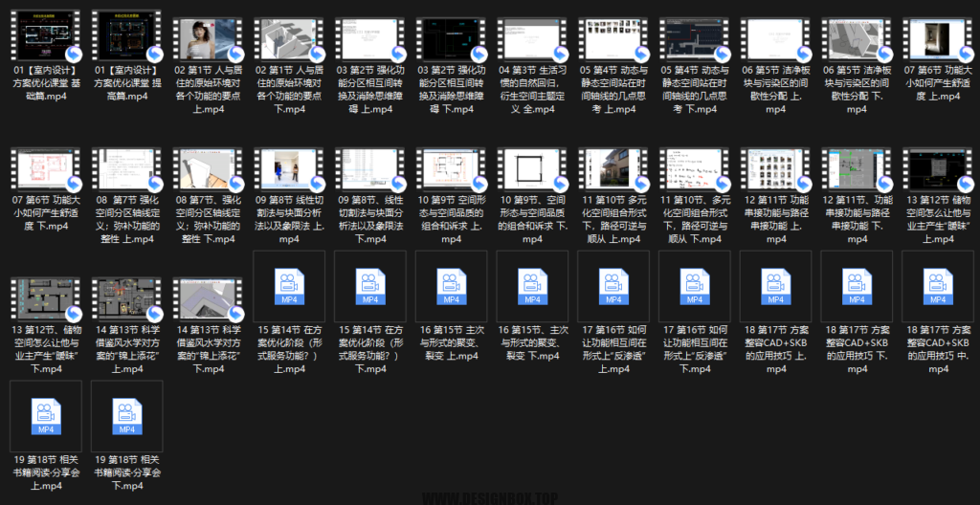Open MP4 icon for 15 第14节 上.mp4
The height and width of the screenshot is (505, 980).
[288, 286]
